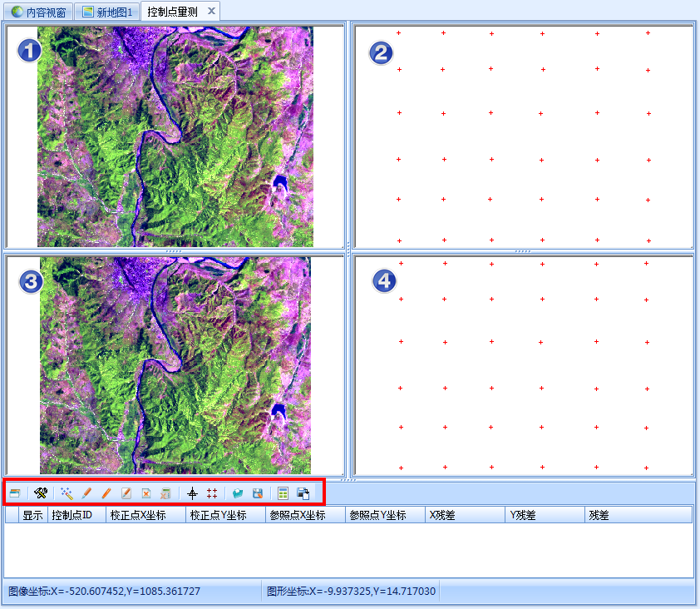Click the four red crosses icon
This screenshot has width=700, height=609.
click(212, 493)
